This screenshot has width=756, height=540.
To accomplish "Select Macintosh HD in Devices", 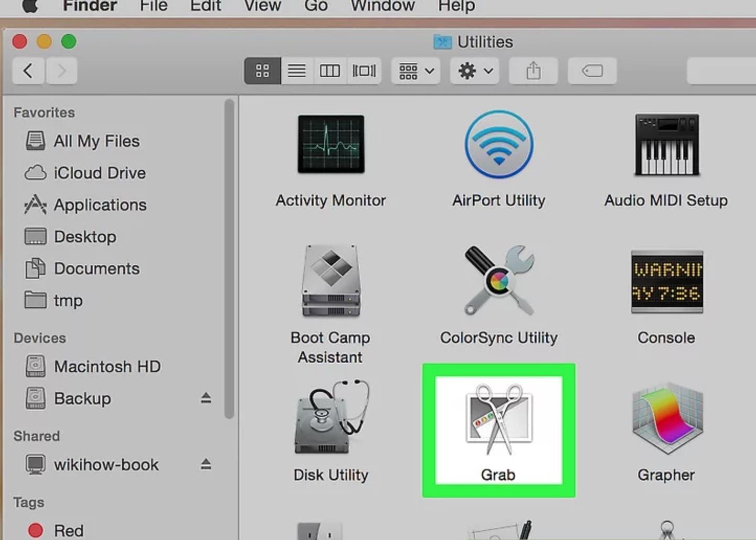I will pyautogui.click(x=93, y=366).
